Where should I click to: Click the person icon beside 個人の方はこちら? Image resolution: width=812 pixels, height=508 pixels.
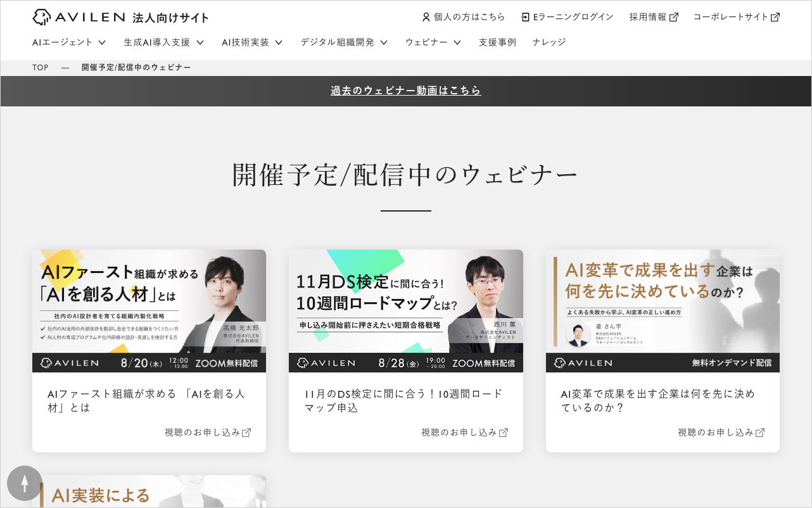(426, 17)
